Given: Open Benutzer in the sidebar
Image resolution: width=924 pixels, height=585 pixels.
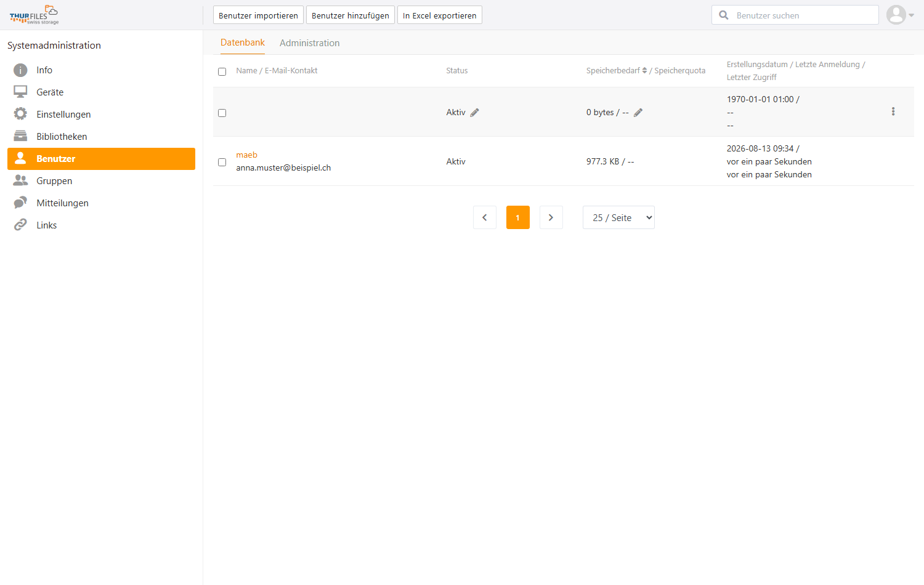Looking at the screenshot, I should click(x=101, y=159).
